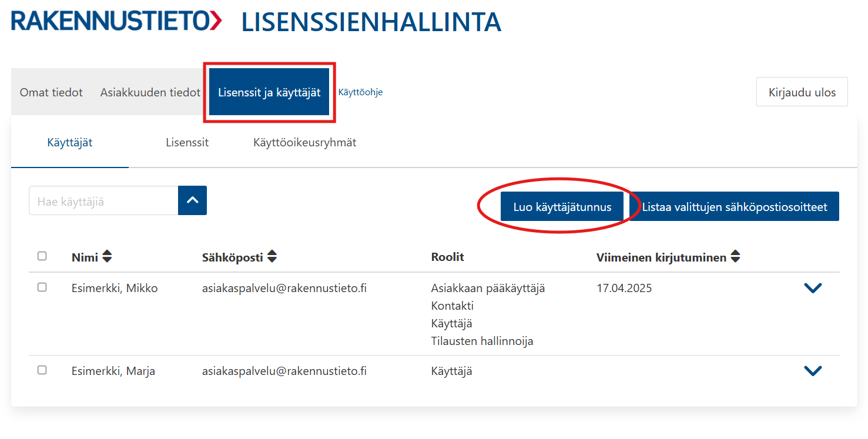868x439 pixels.
Task: Collapse the search panel with the chevron button
Action: (x=192, y=200)
